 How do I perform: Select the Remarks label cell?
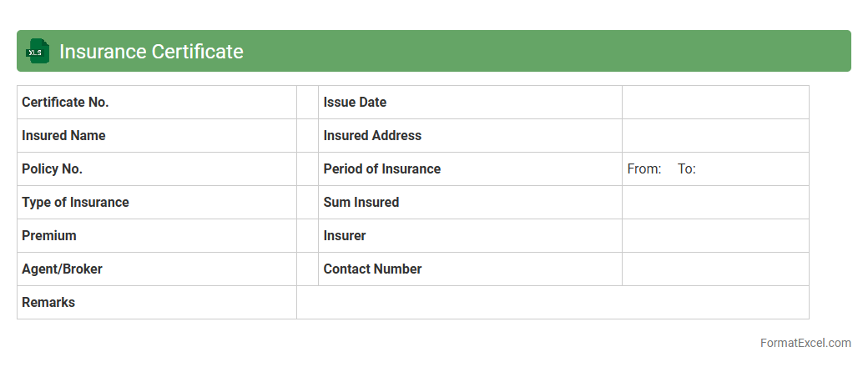click(156, 303)
